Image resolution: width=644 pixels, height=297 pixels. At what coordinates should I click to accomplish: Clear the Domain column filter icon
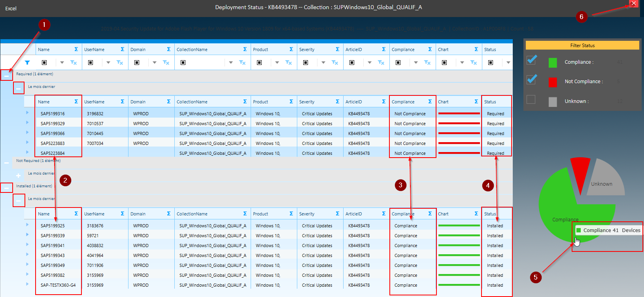pos(166,63)
